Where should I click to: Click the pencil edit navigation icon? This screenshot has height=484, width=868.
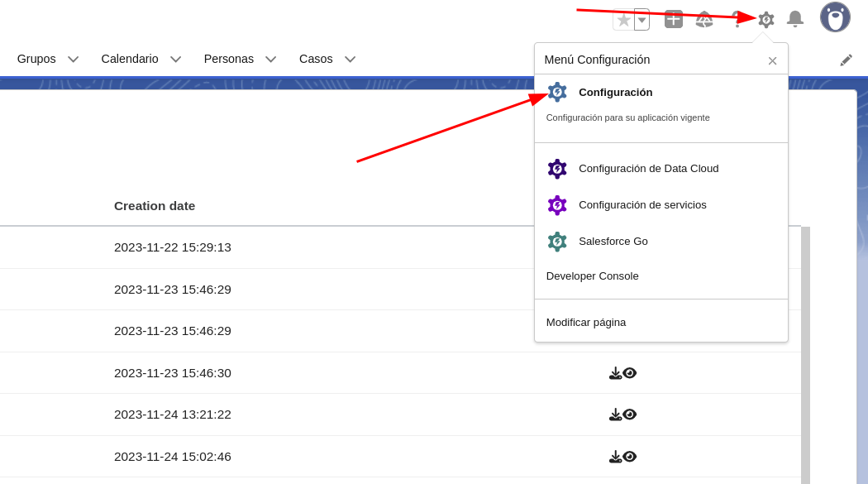tap(846, 60)
